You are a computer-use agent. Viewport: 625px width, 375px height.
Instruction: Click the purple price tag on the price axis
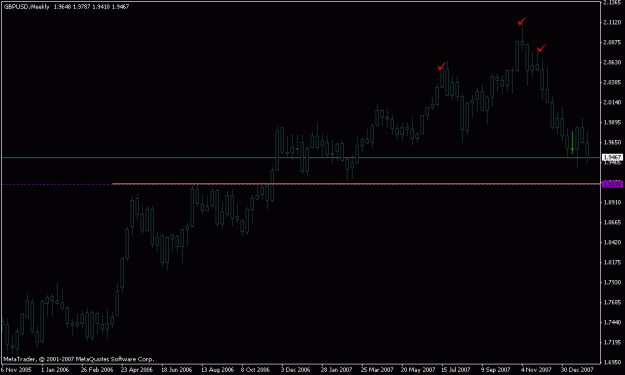pos(612,184)
